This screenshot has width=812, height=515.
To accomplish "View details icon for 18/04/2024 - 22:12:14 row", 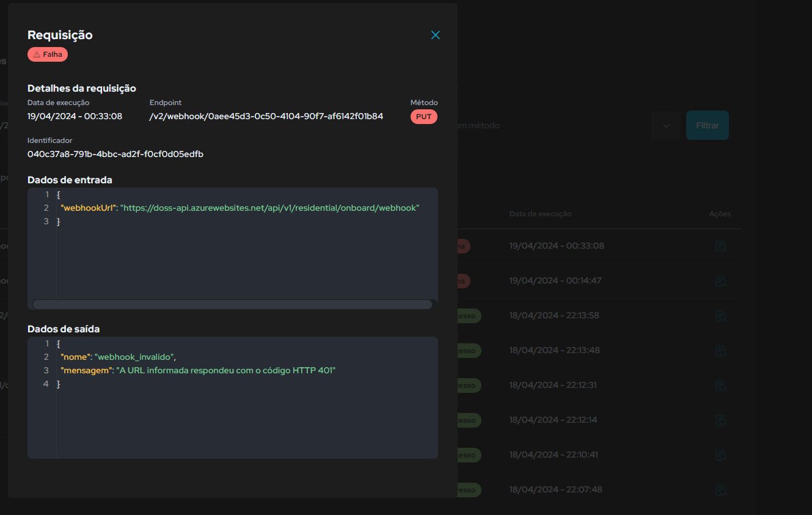I will click(721, 420).
